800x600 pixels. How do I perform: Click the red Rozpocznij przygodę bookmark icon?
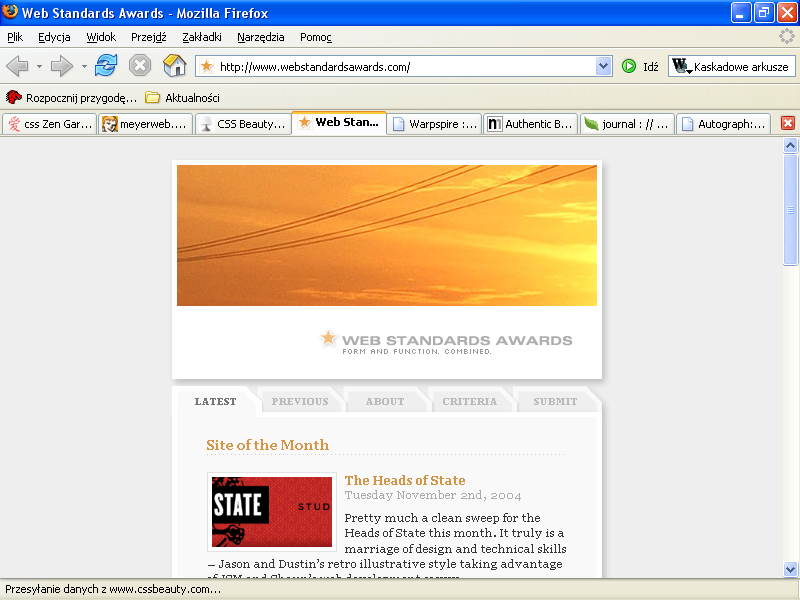[x=14, y=97]
